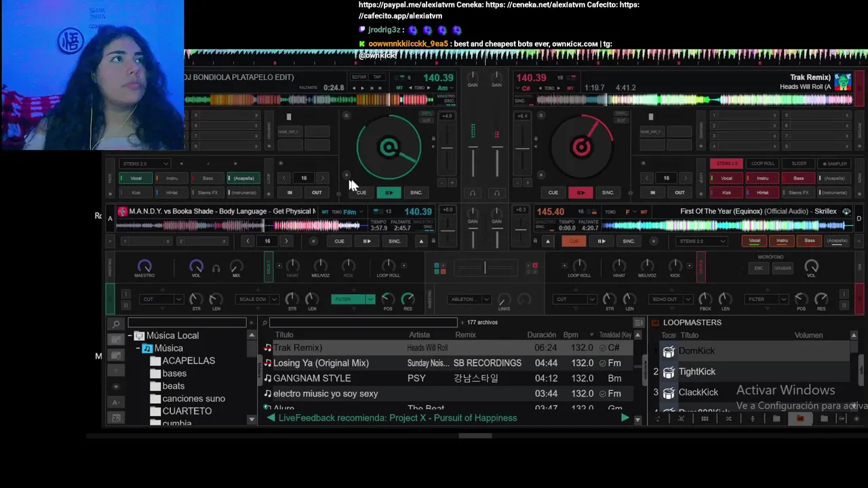Select the LOOP ROLL pad tab
868x488 pixels.
point(762,163)
